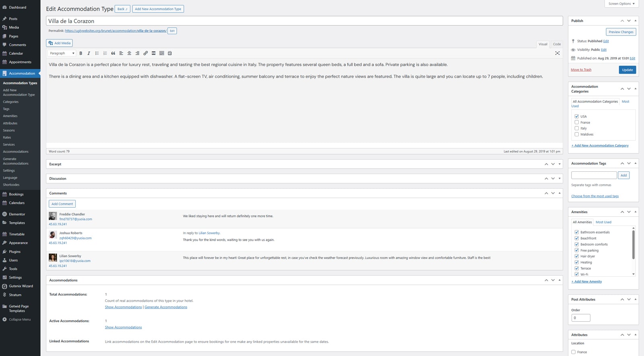
Task: Click the Amenities list scroll-down arrow
Action: pyautogui.click(x=633, y=274)
